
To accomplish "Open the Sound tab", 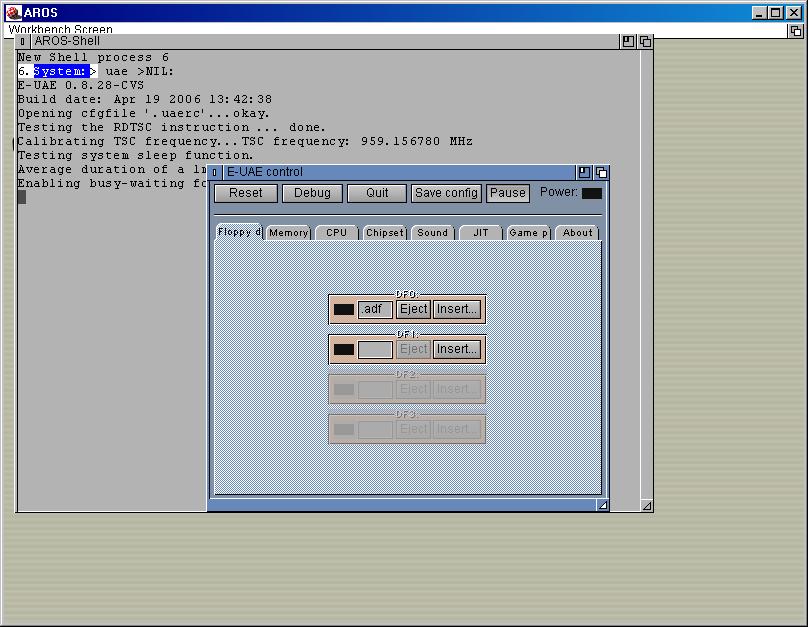I will pyautogui.click(x=433, y=233).
